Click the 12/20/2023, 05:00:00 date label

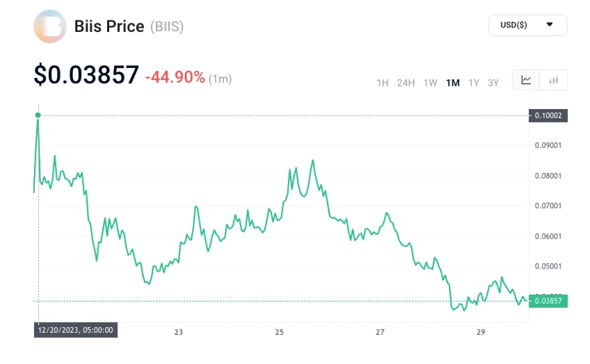point(75,329)
